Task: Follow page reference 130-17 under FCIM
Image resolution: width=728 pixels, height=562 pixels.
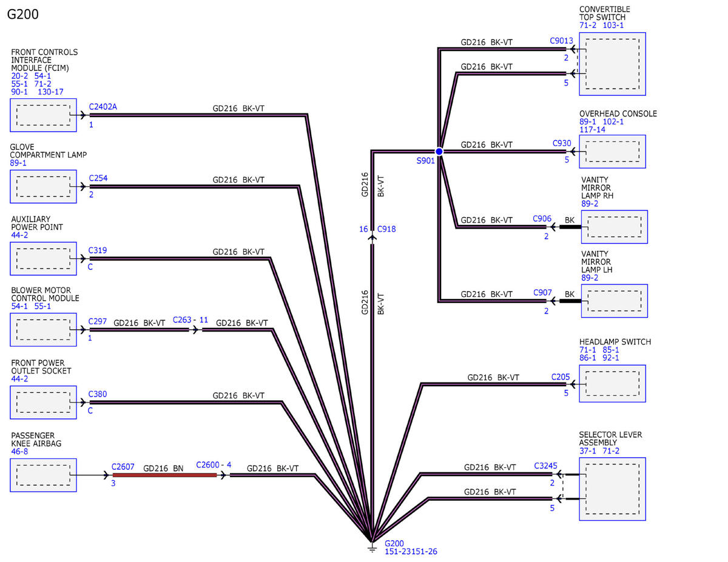Action: (50, 92)
